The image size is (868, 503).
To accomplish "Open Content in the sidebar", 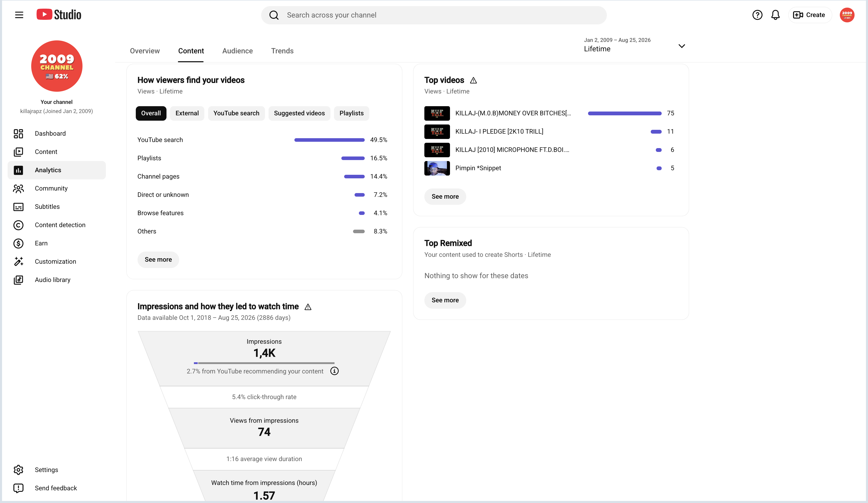I will point(57,152).
